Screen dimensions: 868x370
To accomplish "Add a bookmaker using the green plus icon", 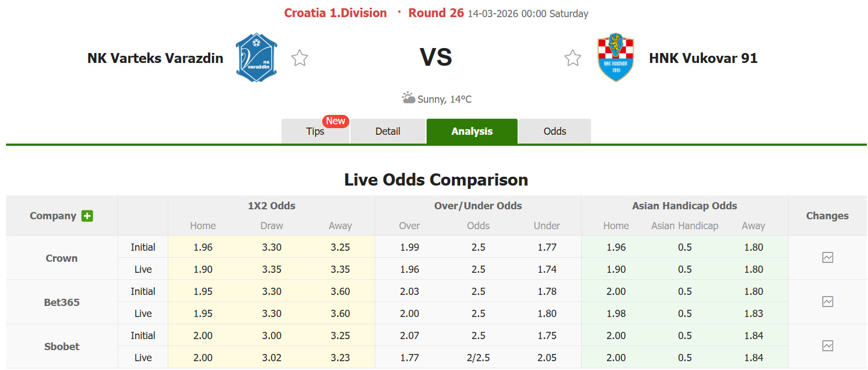I will point(87,216).
